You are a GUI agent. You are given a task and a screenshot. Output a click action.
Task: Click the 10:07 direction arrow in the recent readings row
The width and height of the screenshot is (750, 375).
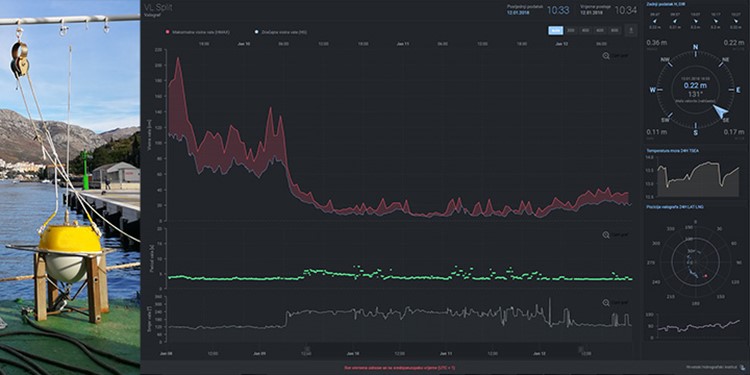695,21
